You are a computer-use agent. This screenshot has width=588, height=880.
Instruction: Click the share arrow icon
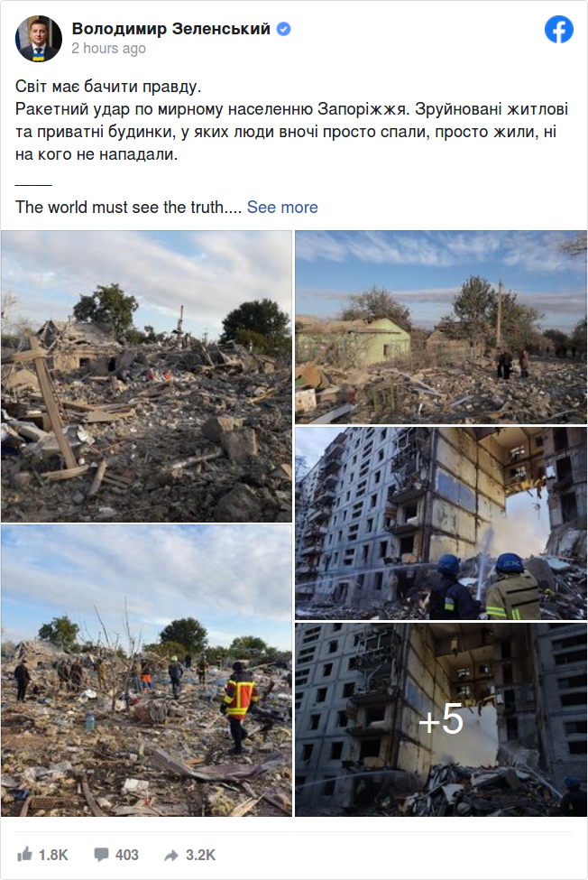coord(171,856)
